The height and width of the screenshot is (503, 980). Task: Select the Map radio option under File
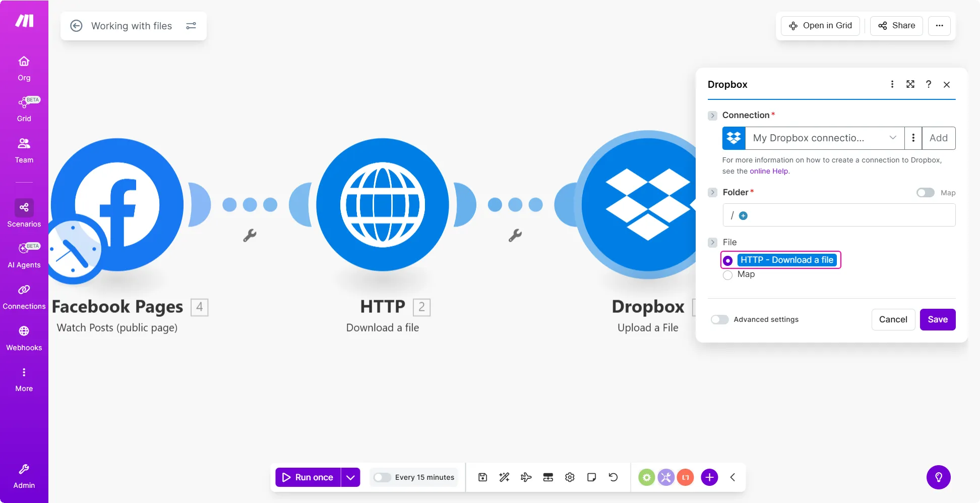(x=727, y=275)
